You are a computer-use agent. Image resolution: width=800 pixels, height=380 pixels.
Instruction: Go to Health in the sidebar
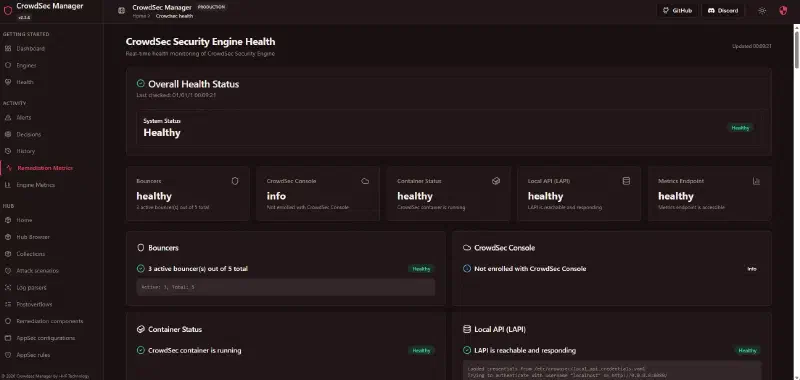click(x=24, y=82)
